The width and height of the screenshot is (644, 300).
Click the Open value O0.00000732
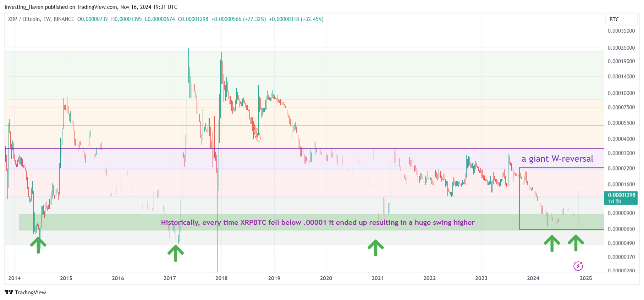[x=93, y=19]
